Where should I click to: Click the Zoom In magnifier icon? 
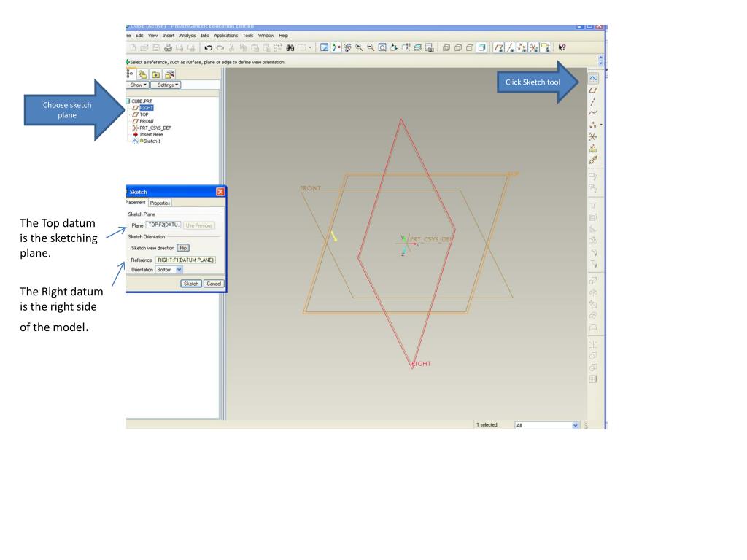pos(359,47)
